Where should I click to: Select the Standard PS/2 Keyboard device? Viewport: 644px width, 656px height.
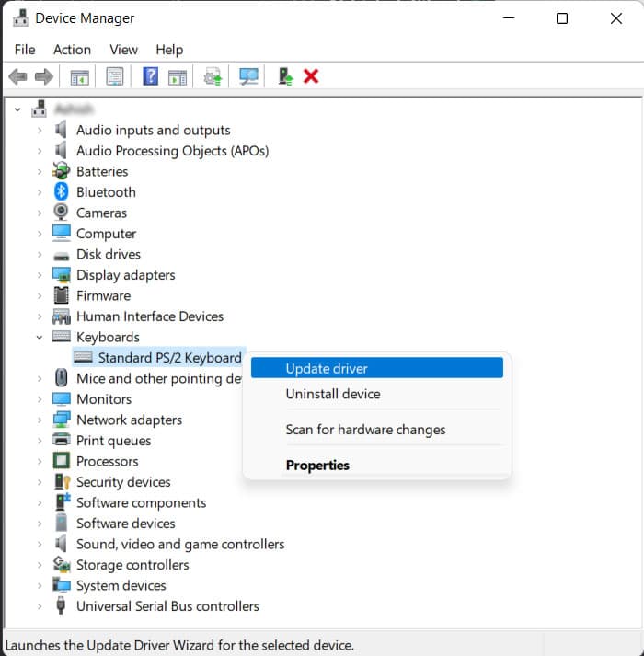169,358
